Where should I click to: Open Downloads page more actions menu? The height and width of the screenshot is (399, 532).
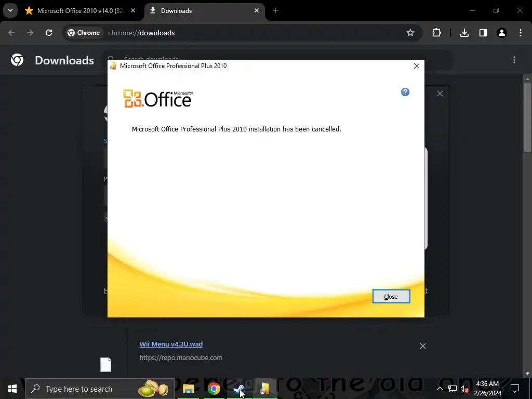click(x=514, y=60)
